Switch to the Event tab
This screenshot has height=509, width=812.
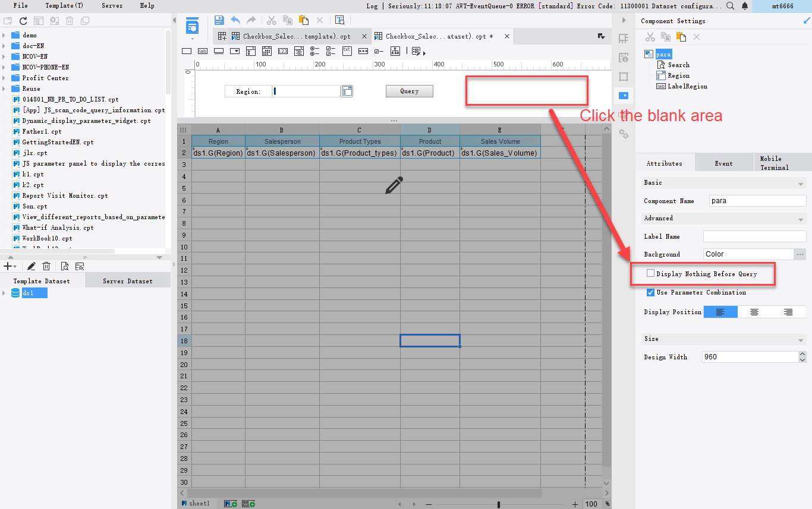[724, 162]
